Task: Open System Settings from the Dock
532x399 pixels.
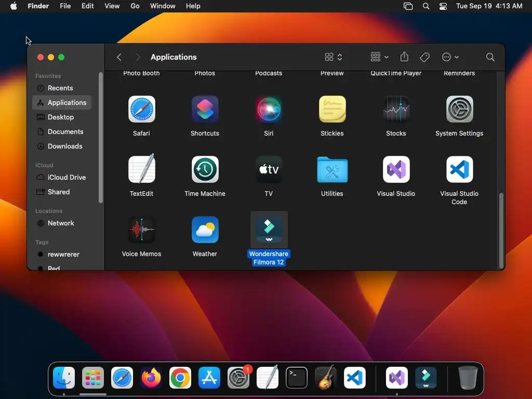Action: 238,378
